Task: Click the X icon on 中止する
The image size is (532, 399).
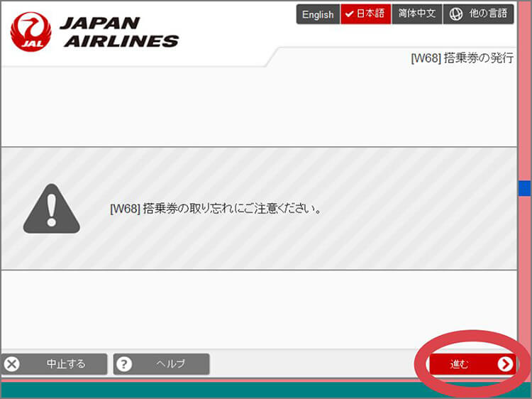Action: click(12, 364)
